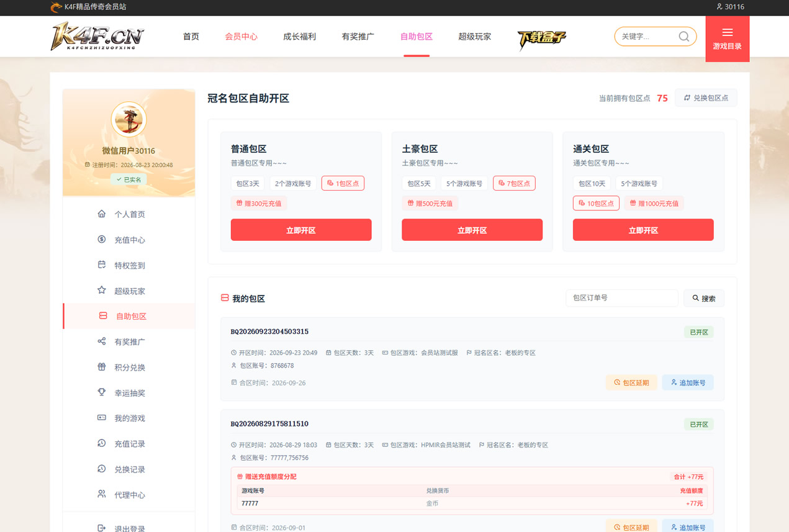This screenshot has height=532, width=789.
Task: Select the 自助包区 top navigation tab
Action: point(417,37)
